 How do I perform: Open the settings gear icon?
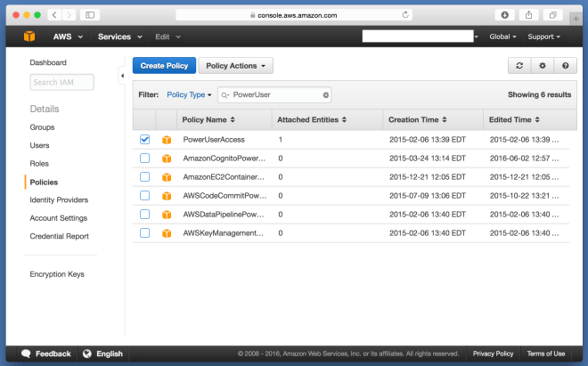542,66
